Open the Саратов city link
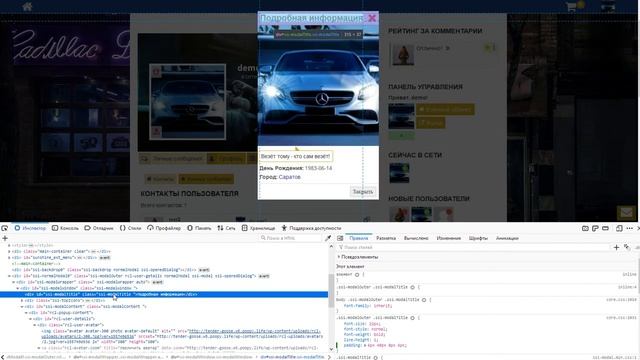640x360 pixels. [x=289, y=177]
